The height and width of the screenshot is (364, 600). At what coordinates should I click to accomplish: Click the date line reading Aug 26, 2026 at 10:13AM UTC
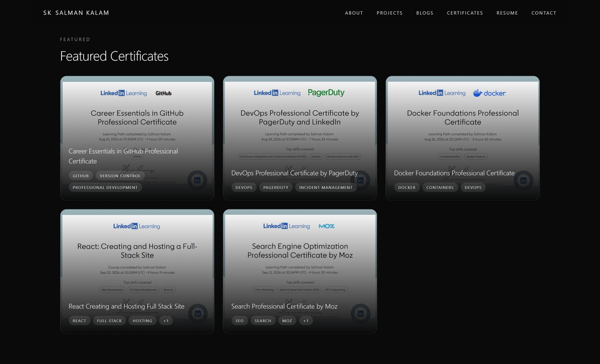click(463, 139)
